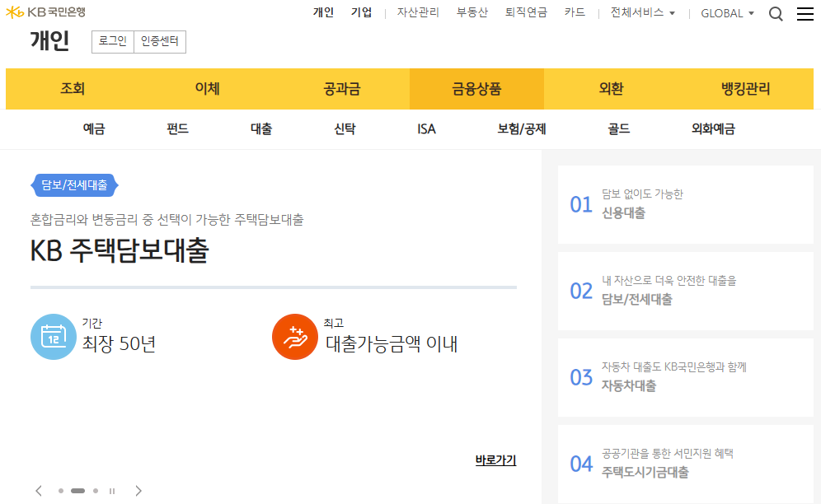Open the search magnifier icon

tap(776, 14)
